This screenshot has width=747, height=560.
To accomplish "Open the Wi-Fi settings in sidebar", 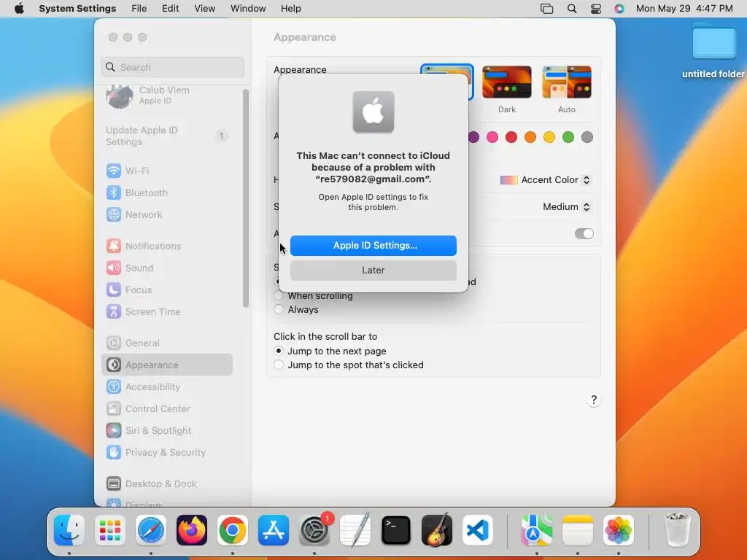I will (167, 171).
